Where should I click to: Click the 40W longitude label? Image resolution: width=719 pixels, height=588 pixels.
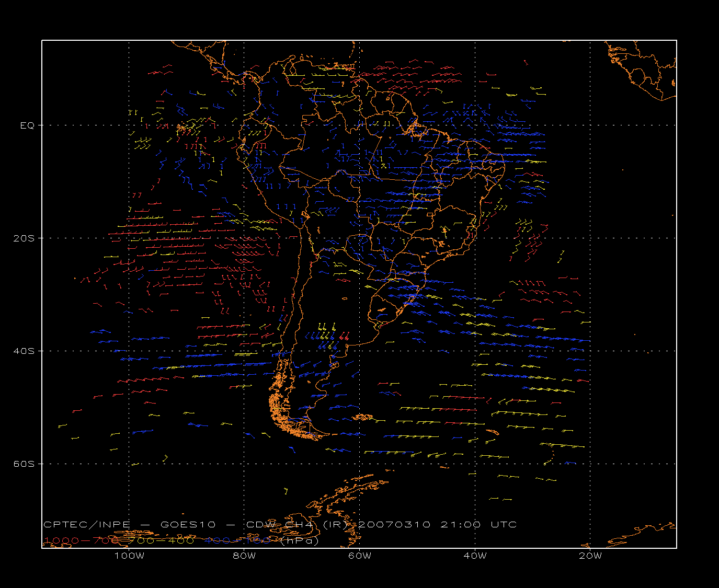coord(475,556)
